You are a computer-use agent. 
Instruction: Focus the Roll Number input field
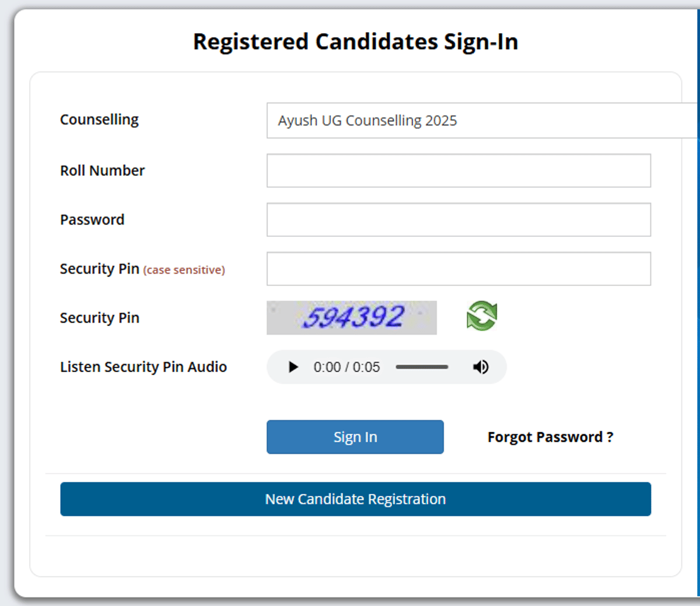tap(459, 170)
